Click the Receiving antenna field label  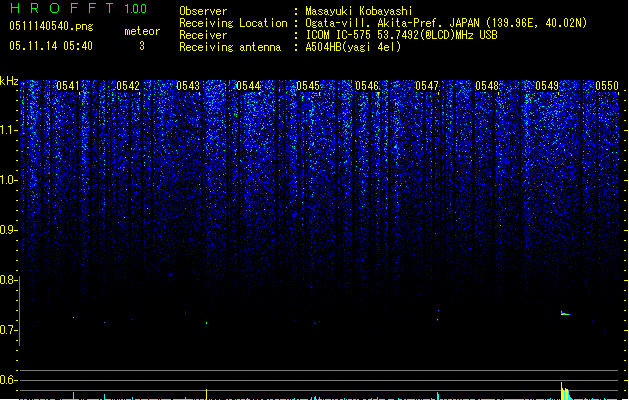click(230, 47)
